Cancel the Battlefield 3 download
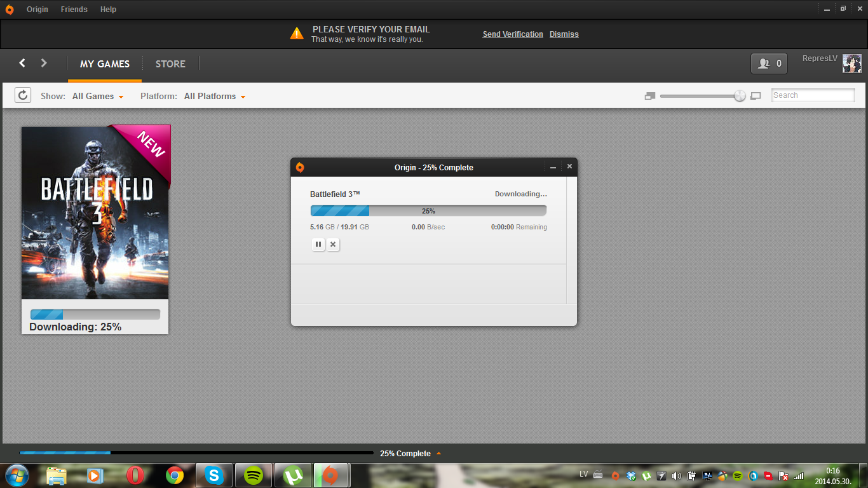Screen dimensions: 868x488 tap(333, 245)
